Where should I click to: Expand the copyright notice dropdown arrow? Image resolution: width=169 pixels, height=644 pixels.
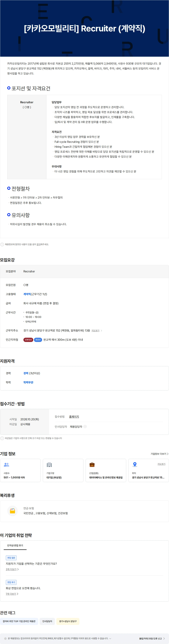[x=110, y=638]
